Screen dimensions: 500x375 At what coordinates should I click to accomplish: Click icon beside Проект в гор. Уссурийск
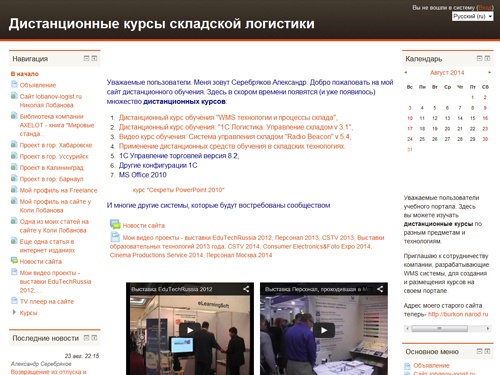[x=14, y=156]
